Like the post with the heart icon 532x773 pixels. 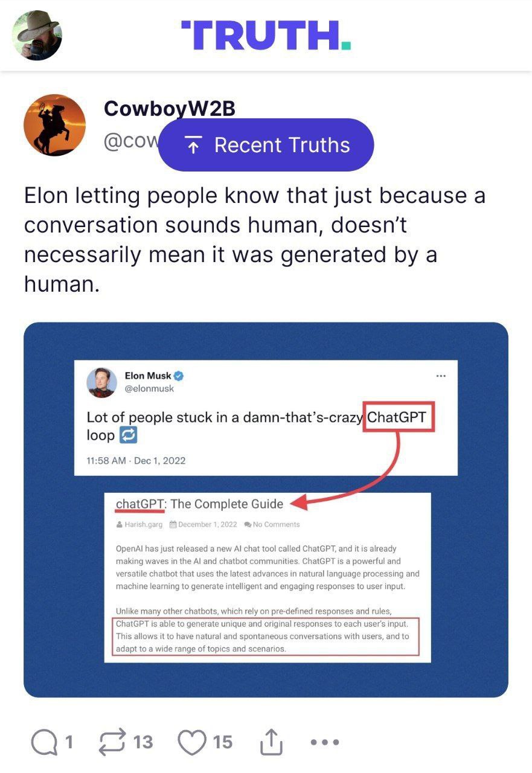point(193,742)
